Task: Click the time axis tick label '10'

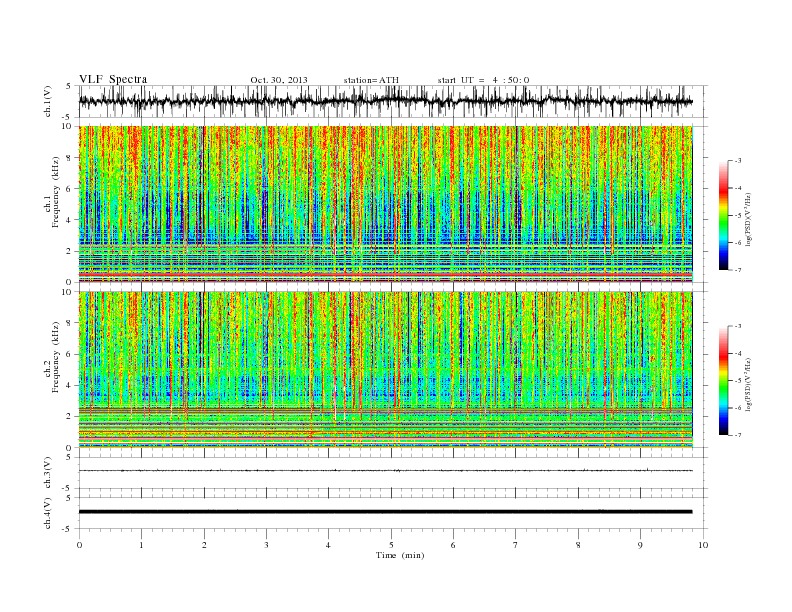Action: click(703, 545)
